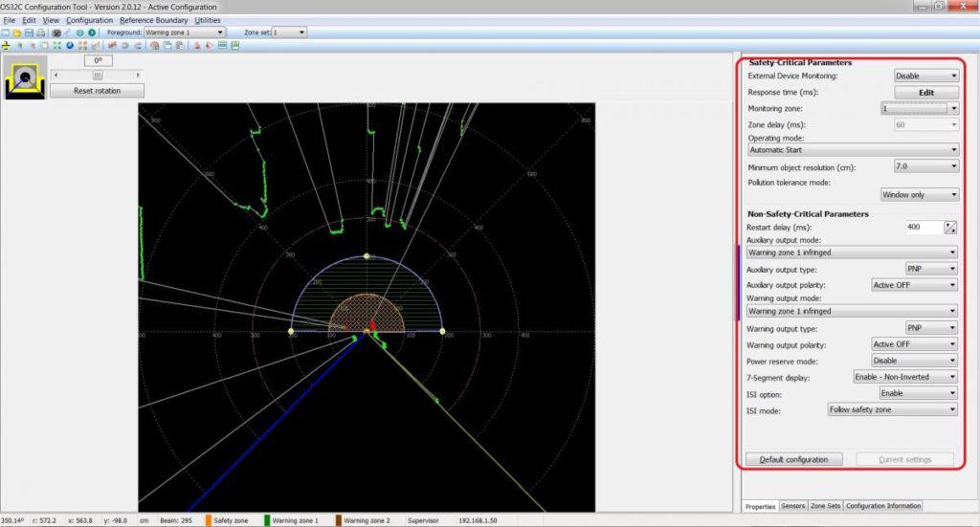Viewport: 980px width, 527px height.
Task: Click the teal face toolbar icon
Action: point(80,33)
